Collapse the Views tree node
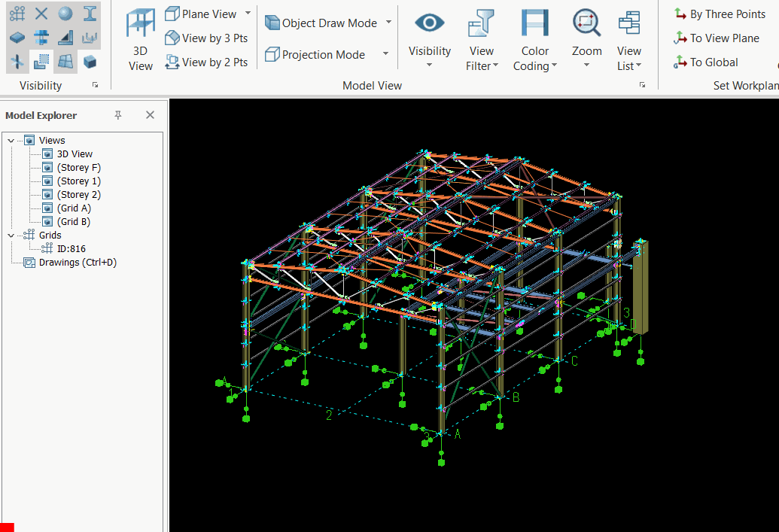Screen dimensions: 779x532 click(x=11, y=141)
